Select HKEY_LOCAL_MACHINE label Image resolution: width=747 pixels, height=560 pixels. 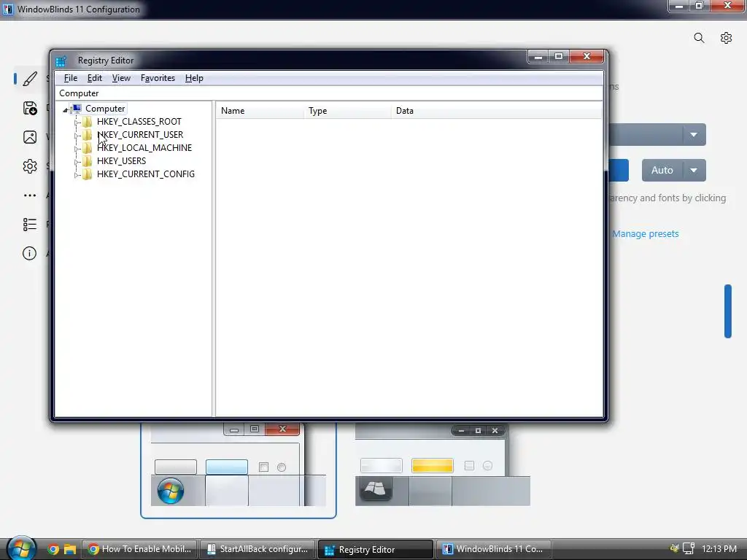coord(144,148)
